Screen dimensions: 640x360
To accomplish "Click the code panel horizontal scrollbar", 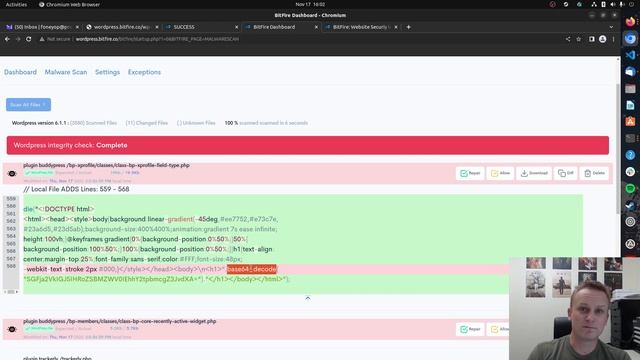I will tap(11, 292).
